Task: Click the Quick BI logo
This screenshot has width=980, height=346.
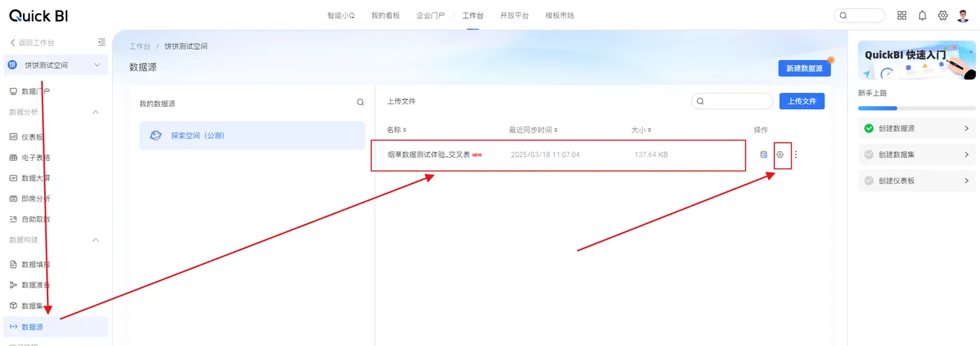Action: tap(38, 15)
